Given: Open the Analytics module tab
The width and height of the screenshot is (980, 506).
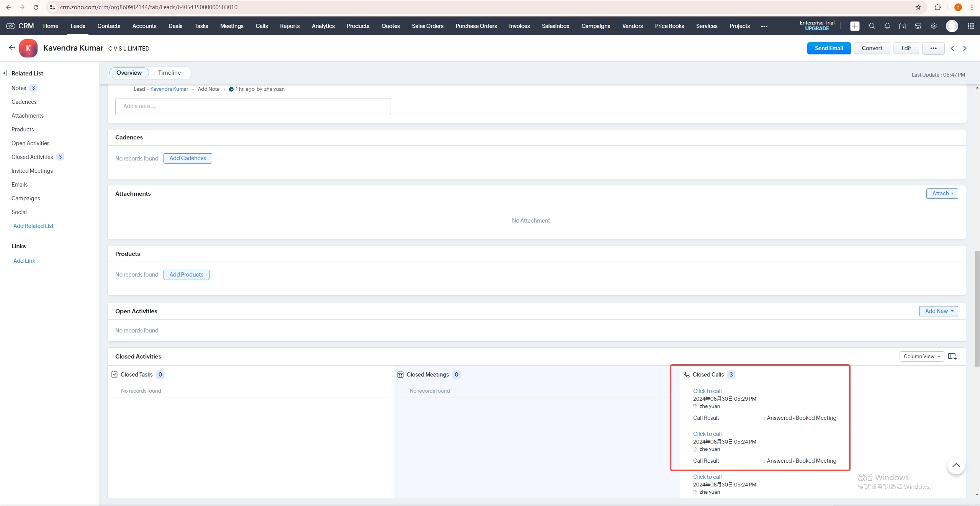Looking at the screenshot, I should (323, 26).
